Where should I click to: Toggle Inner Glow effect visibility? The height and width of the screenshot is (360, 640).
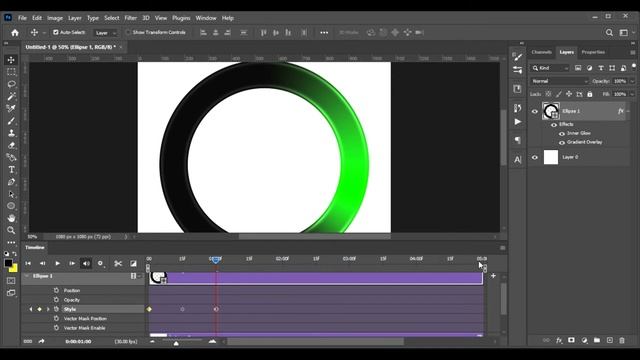click(562, 133)
